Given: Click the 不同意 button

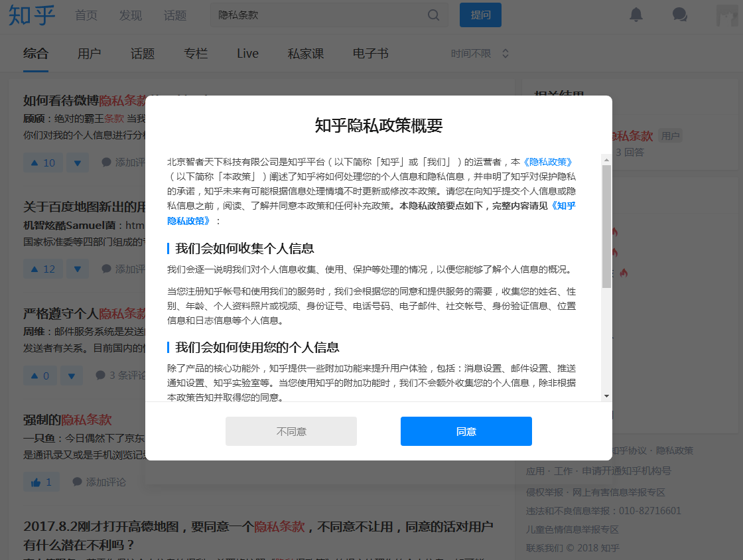Looking at the screenshot, I should 291,431.
